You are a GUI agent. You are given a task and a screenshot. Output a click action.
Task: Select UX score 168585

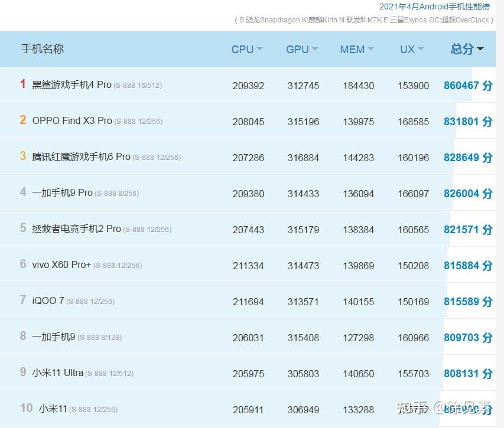coord(414,122)
